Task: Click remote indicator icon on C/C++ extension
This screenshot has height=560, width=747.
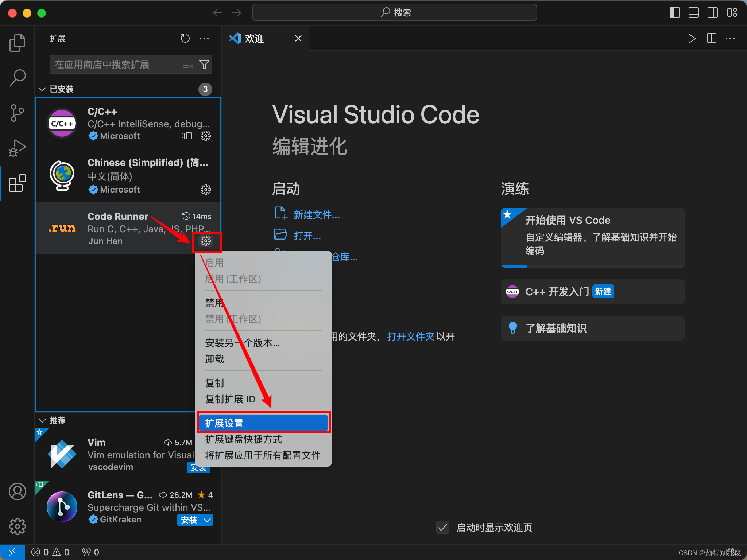Action: 187,136
